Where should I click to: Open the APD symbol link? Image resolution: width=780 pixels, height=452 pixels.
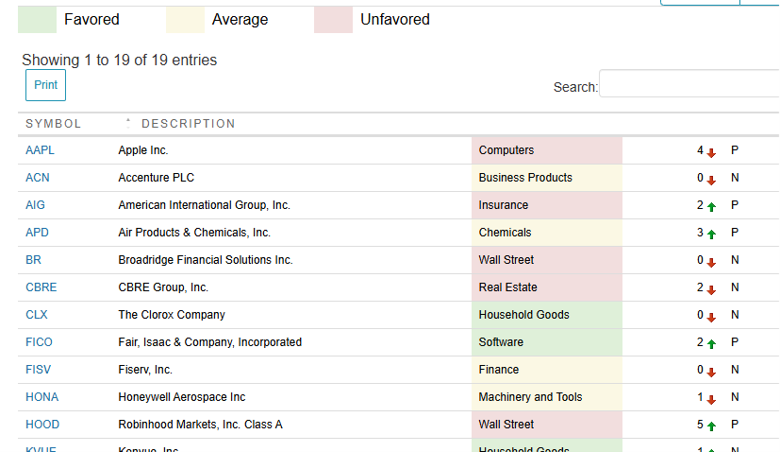pos(37,232)
